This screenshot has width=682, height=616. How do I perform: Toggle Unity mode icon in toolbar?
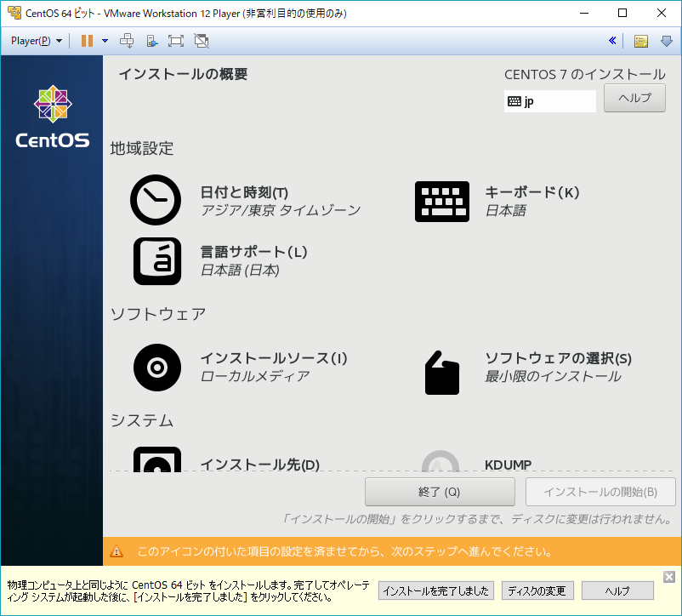(202, 41)
